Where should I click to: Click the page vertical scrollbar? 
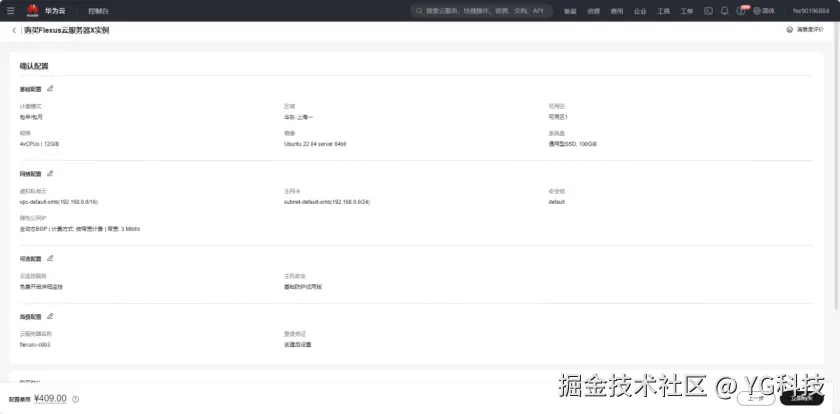837,166
